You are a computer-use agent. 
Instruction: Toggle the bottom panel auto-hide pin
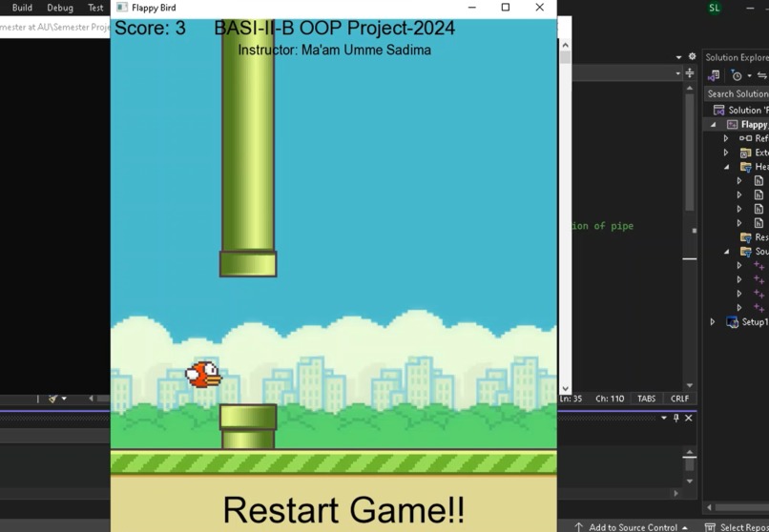676,418
